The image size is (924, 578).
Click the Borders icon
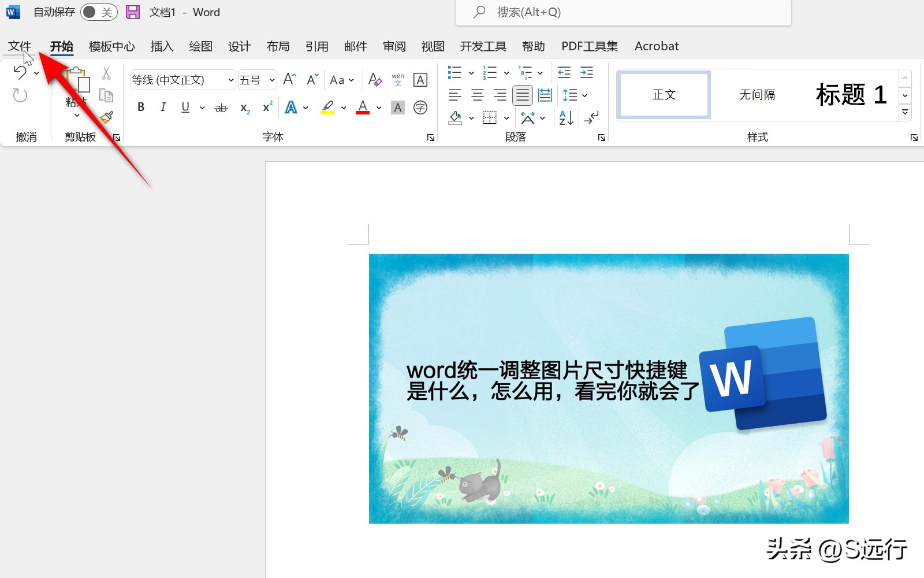coord(490,118)
